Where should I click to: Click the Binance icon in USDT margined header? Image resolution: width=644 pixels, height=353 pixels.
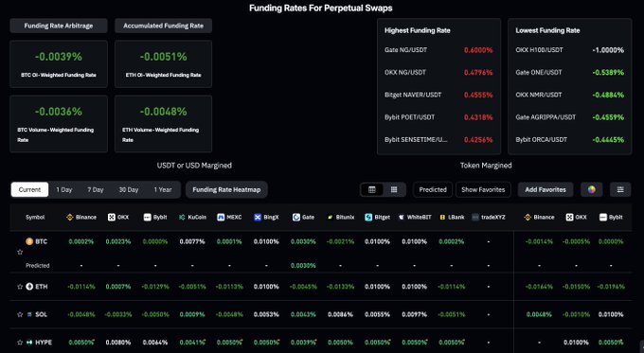[x=70, y=217]
